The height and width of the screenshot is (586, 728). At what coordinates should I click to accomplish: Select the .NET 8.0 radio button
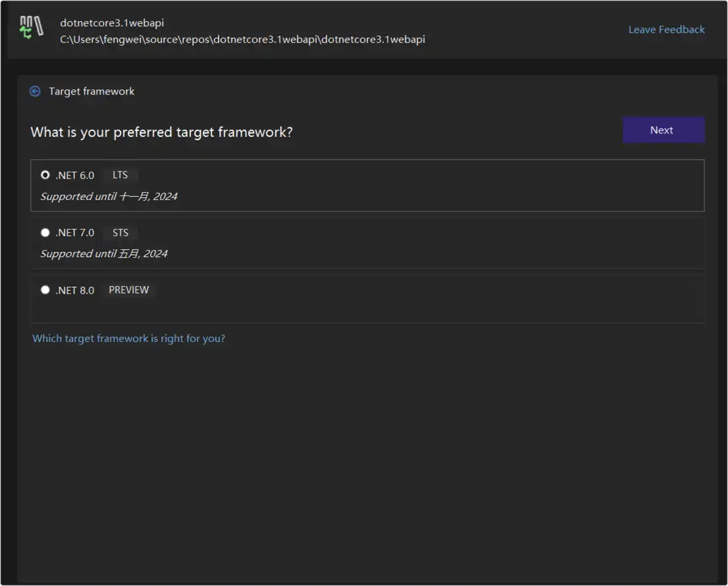[45, 289]
